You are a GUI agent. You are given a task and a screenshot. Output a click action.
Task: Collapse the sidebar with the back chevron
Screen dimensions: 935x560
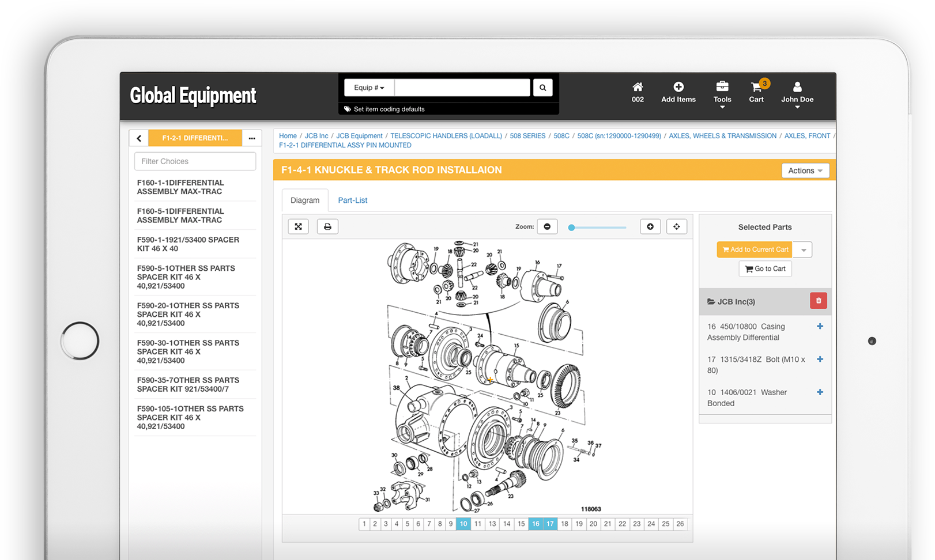coord(138,138)
